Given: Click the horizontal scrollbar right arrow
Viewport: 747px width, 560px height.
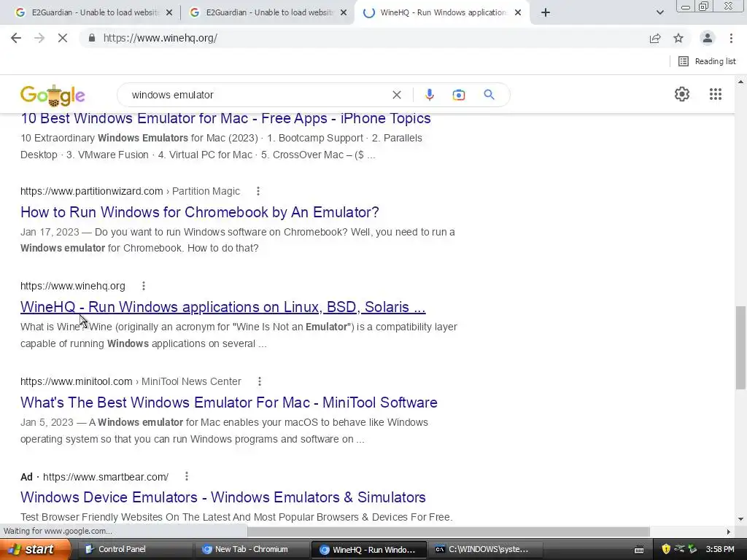Looking at the screenshot, I should (x=729, y=532).
